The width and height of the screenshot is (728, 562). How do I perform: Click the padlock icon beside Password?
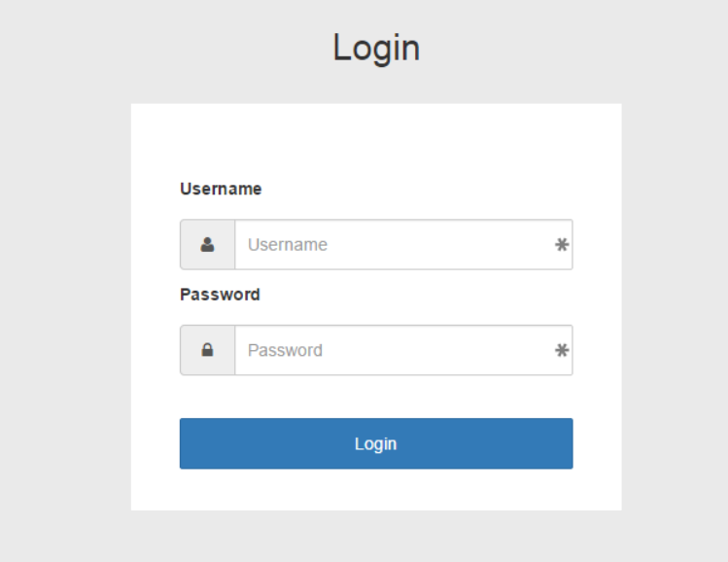tap(208, 350)
